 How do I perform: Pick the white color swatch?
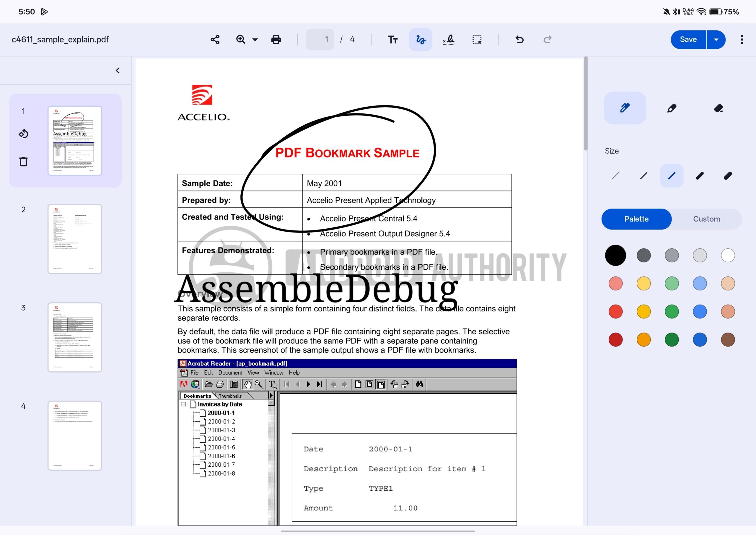pos(728,255)
